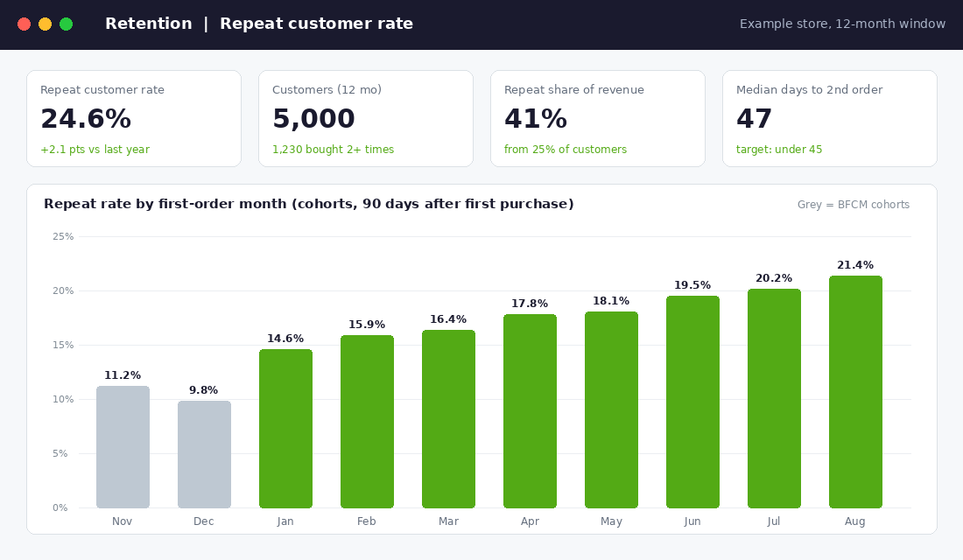The width and height of the screenshot is (963, 560).
Task: Click the grey Nov cohort bar
Action: pyautogui.click(x=123, y=447)
